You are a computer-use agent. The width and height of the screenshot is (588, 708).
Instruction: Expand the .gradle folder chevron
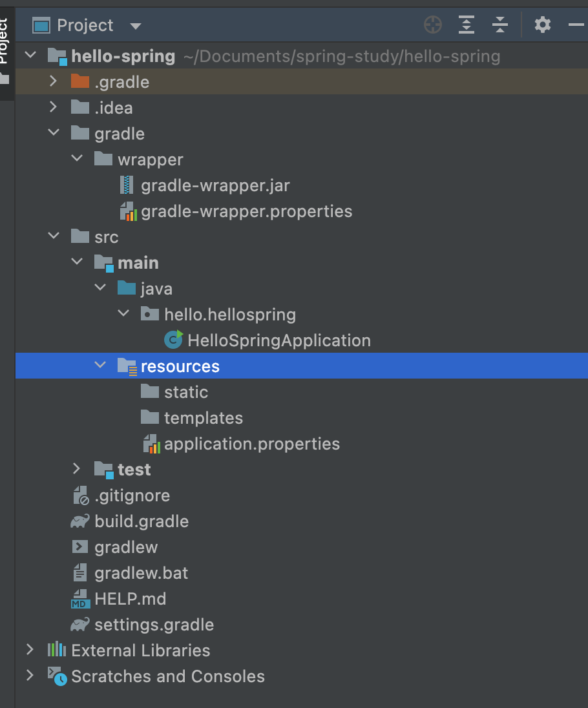[53, 81]
